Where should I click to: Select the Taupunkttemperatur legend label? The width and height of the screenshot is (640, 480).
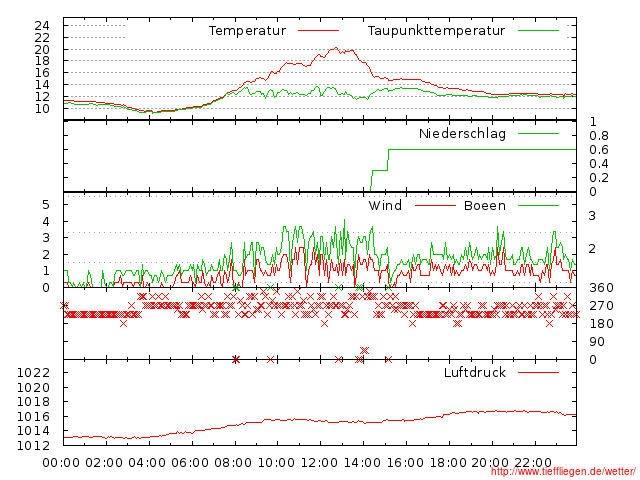pyautogui.click(x=436, y=31)
